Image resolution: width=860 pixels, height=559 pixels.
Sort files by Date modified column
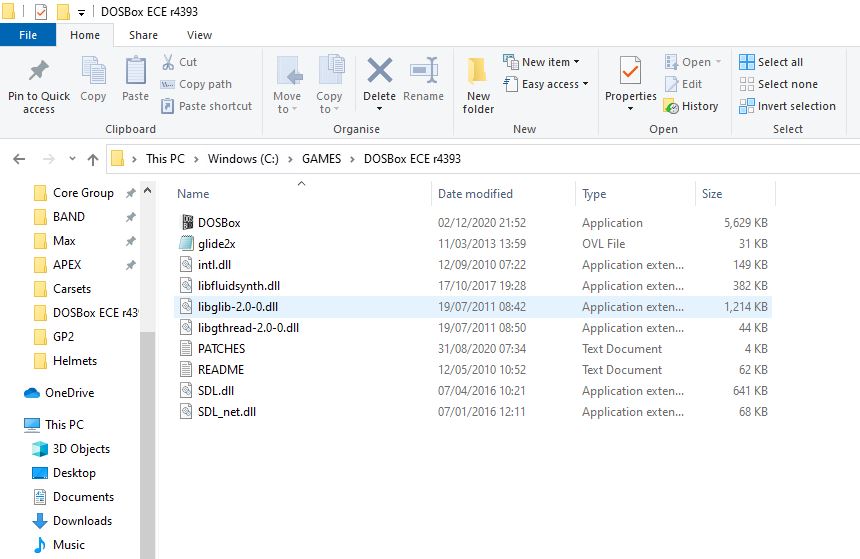(x=475, y=194)
